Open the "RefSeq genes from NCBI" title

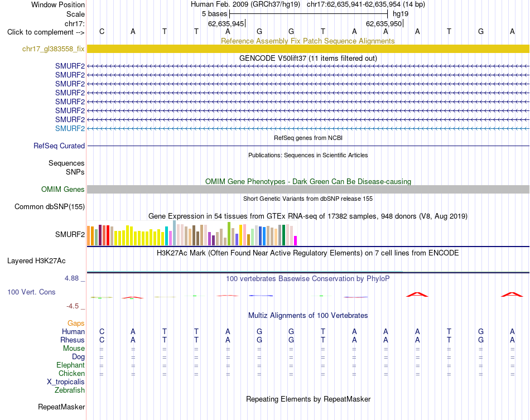[x=308, y=138]
